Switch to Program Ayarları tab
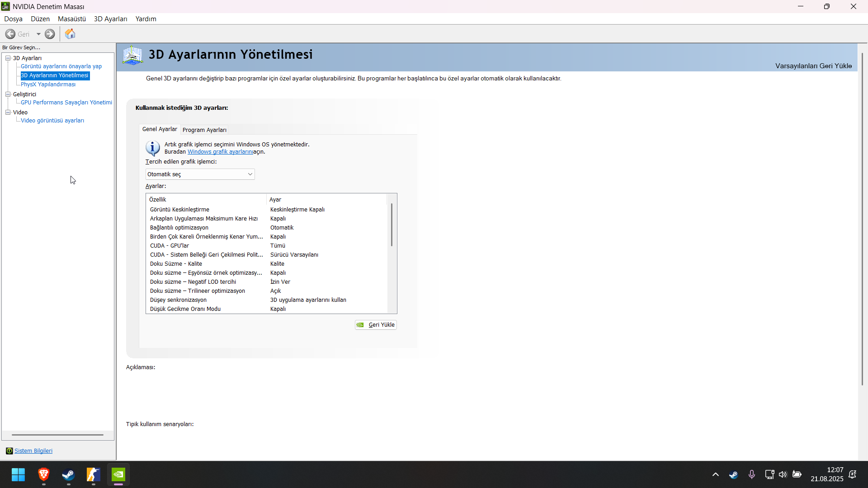The width and height of the screenshot is (868, 488). coord(204,130)
